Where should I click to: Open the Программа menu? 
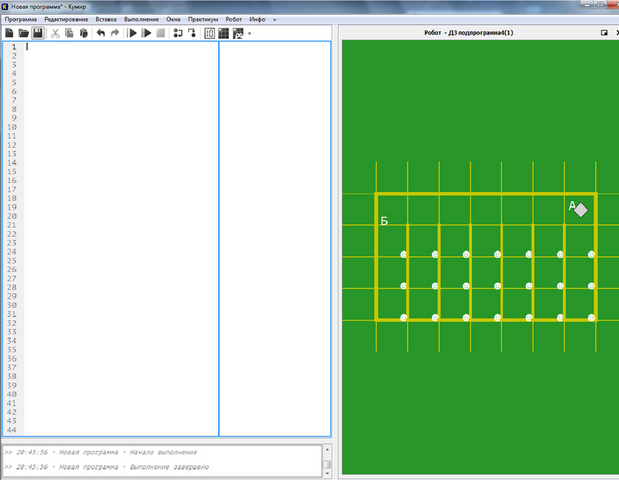pyautogui.click(x=21, y=19)
